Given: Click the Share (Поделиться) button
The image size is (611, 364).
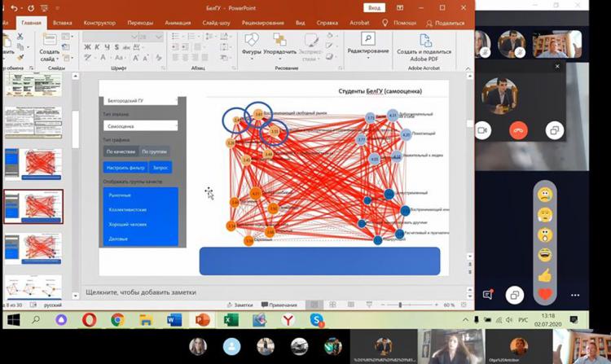Looking at the screenshot, I should (446, 24).
